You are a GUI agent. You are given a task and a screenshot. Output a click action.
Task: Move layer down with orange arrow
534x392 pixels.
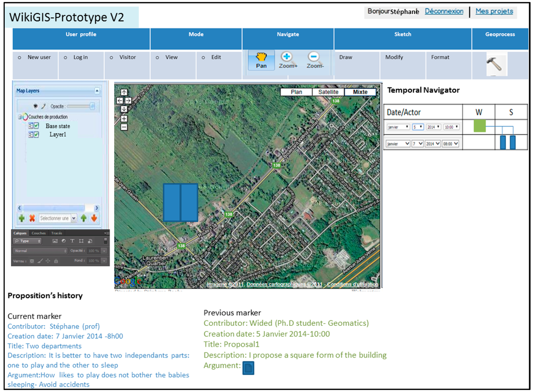(94, 218)
